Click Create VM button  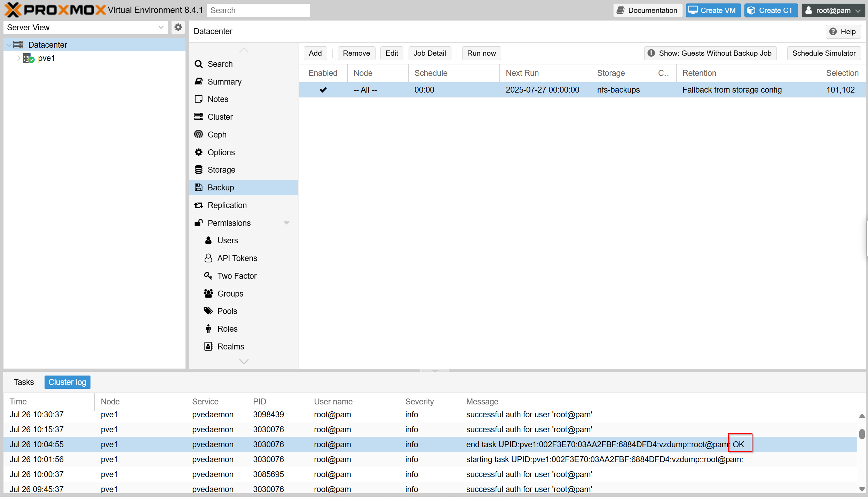713,10
